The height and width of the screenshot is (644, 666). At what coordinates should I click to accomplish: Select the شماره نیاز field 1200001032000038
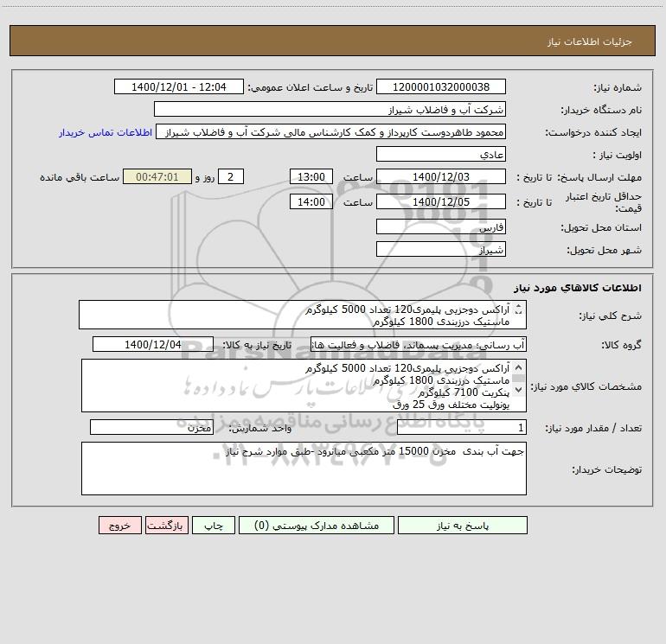441,86
